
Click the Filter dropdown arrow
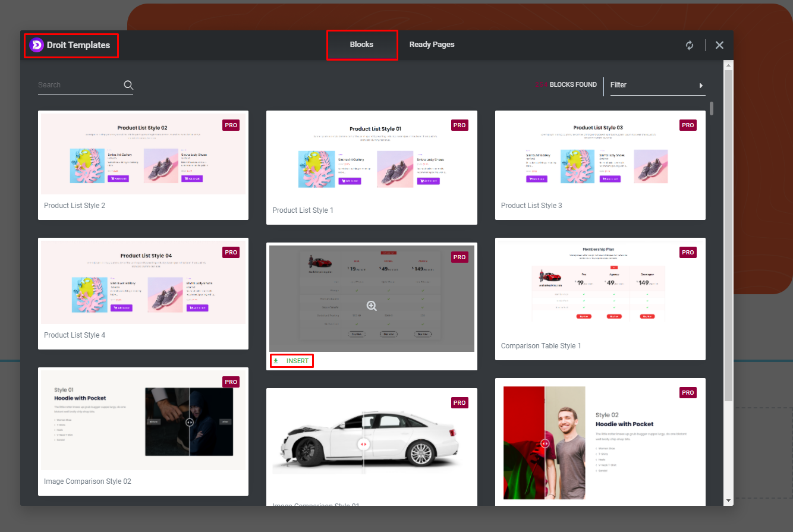(x=701, y=85)
